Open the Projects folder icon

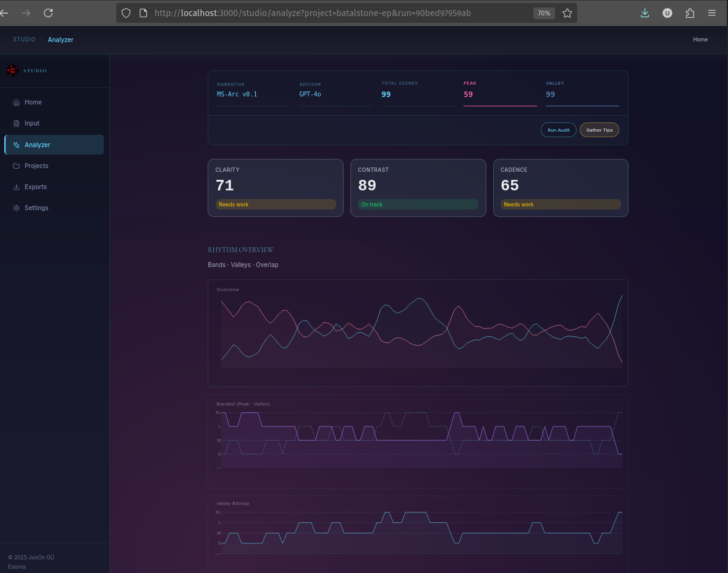[16, 166]
